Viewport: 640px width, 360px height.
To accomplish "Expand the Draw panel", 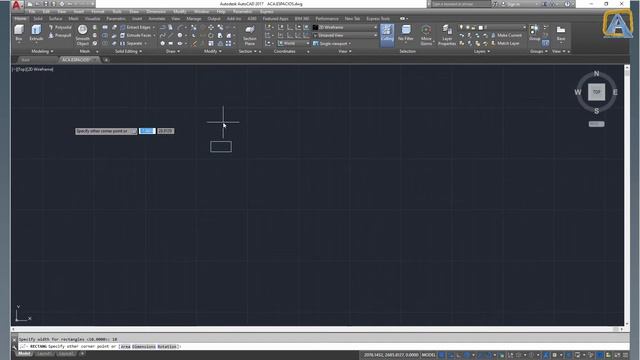I will click(x=173, y=51).
